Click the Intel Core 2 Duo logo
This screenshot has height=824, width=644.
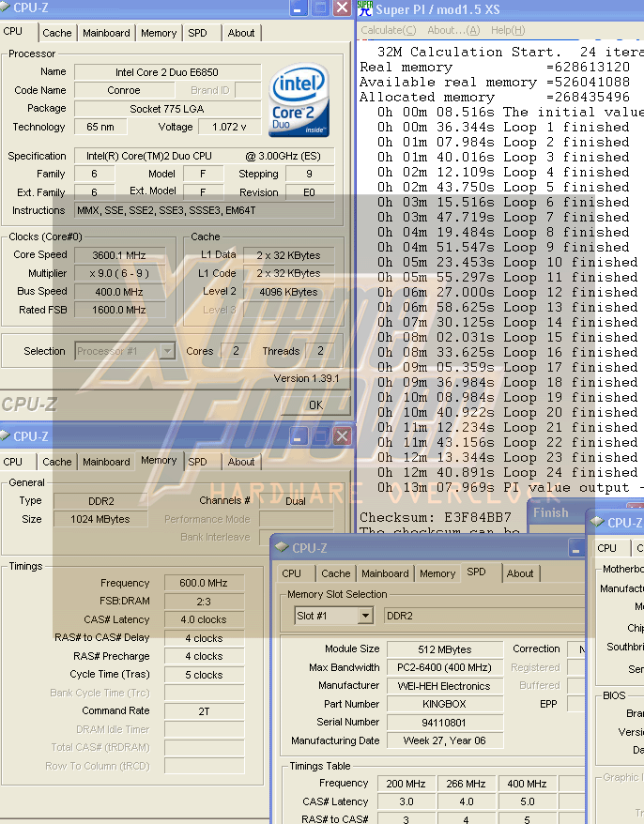pyautogui.click(x=299, y=101)
